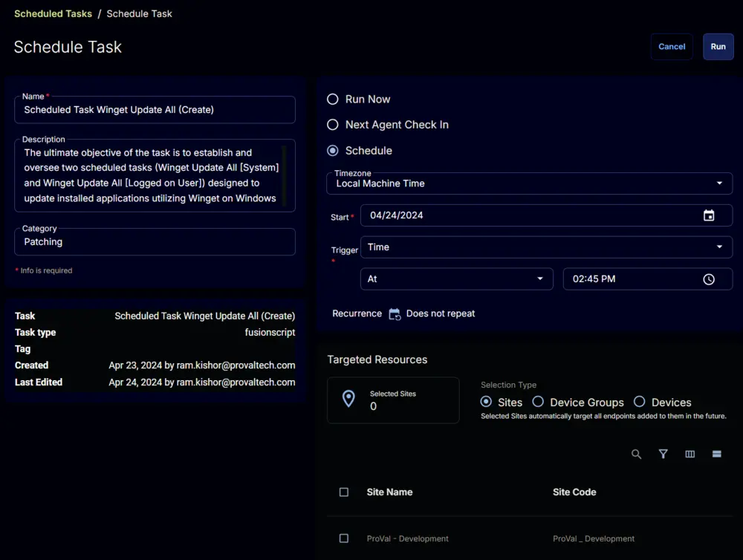Open the Start date calendar picker icon
This screenshot has height=560, width=743.
[x=708, y=215]
